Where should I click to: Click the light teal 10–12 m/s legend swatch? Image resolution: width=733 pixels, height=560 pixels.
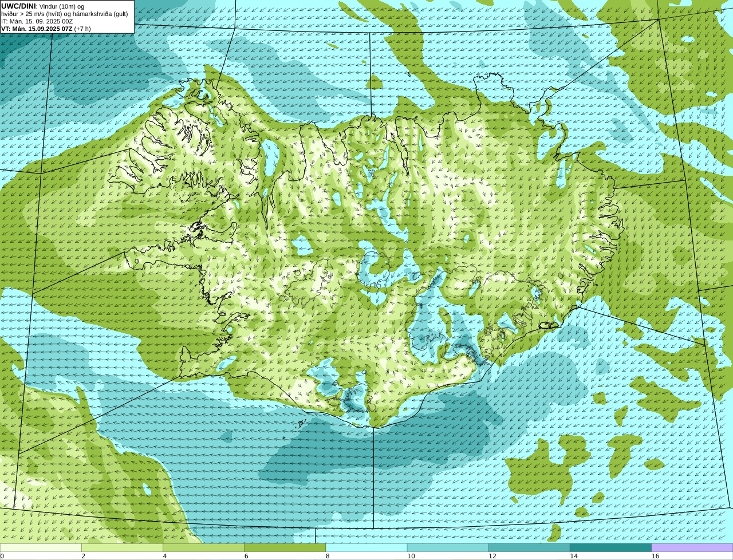448,548
